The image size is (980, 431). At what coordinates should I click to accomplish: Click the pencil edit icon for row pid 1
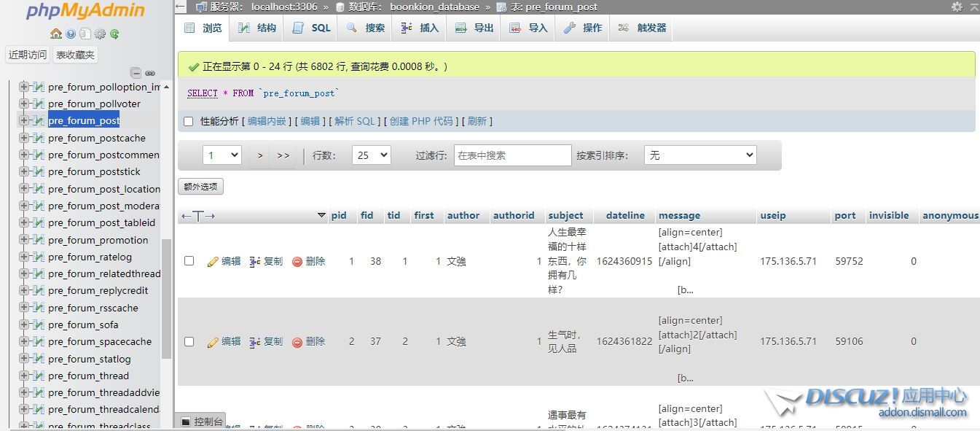tap(213, 261)
